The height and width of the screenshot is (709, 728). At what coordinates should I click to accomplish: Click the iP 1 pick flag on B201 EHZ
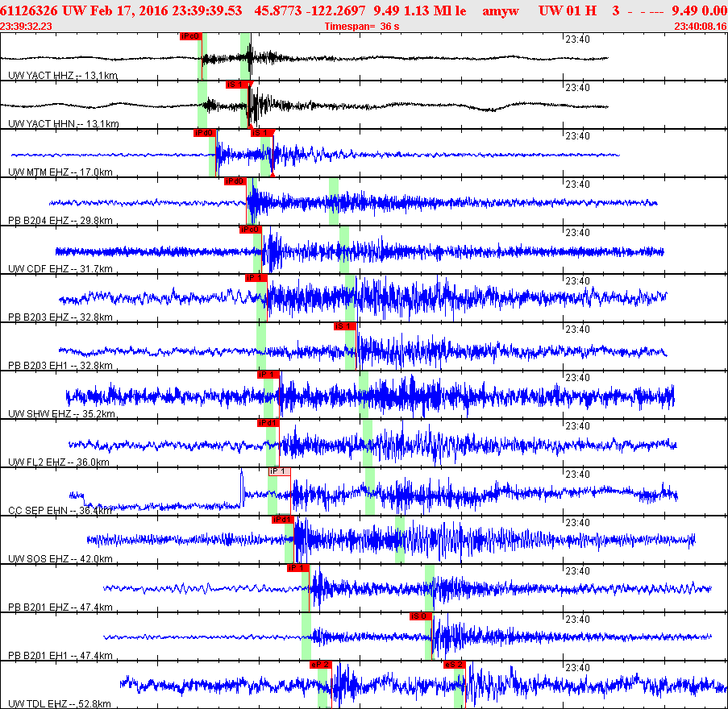(297, 568)
